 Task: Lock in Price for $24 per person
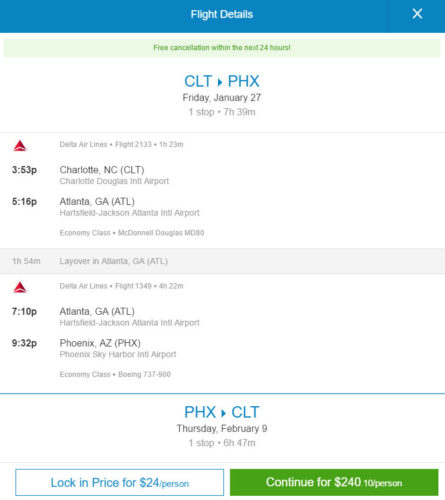pos(120,482)
